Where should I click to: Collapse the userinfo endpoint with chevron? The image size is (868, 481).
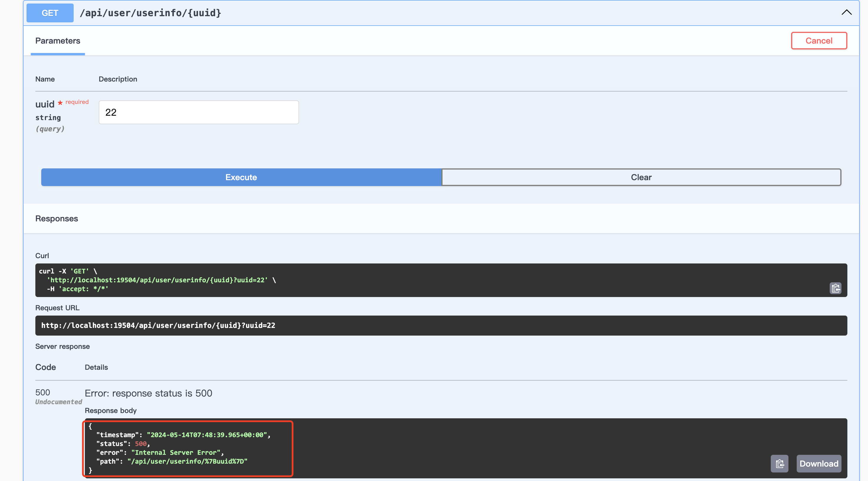[x=846, y=12]
